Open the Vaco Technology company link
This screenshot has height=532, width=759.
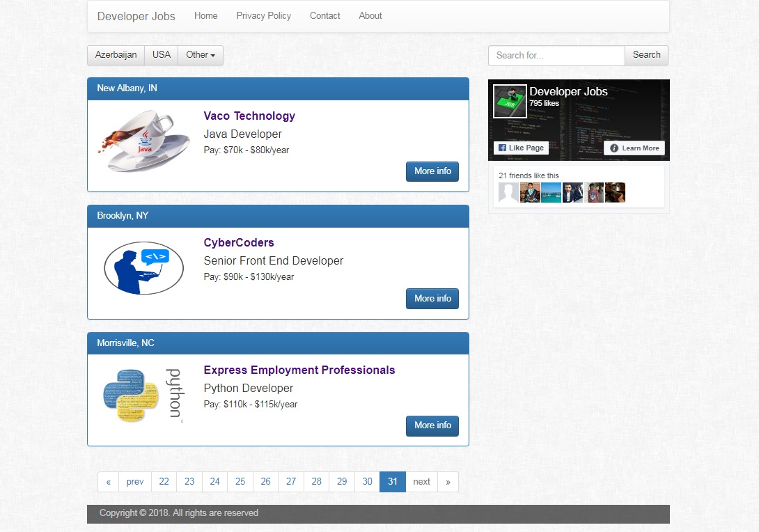[x=249, y=116]
